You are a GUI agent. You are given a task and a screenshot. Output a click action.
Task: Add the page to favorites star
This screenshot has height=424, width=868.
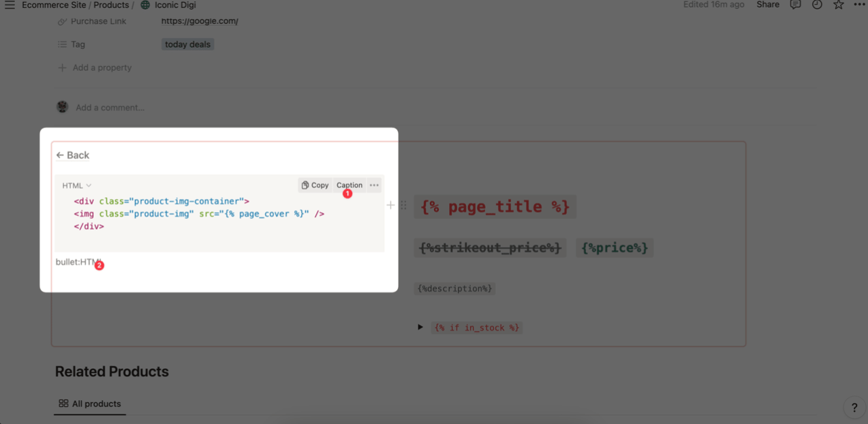tap(839, 5)
